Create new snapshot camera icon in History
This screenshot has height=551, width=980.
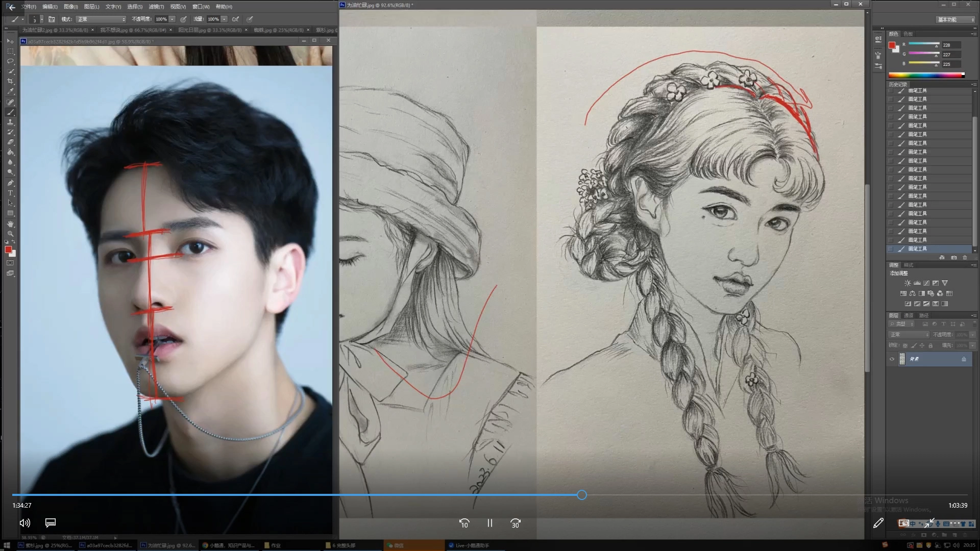point(953,258)
